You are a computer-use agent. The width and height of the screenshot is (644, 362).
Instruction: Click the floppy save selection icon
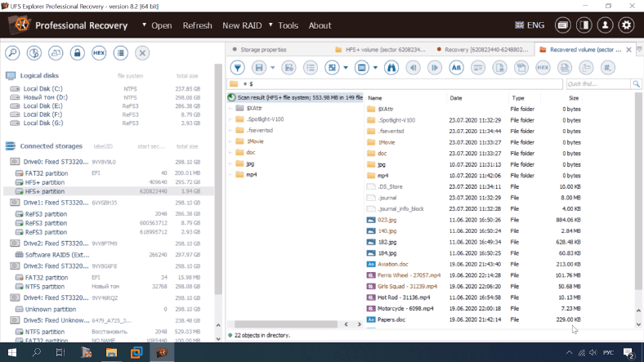(259, 68)
